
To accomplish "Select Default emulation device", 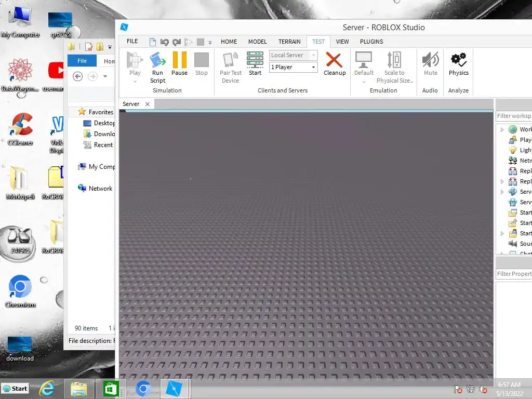I will pyautogui.click(x=364, y=63).
